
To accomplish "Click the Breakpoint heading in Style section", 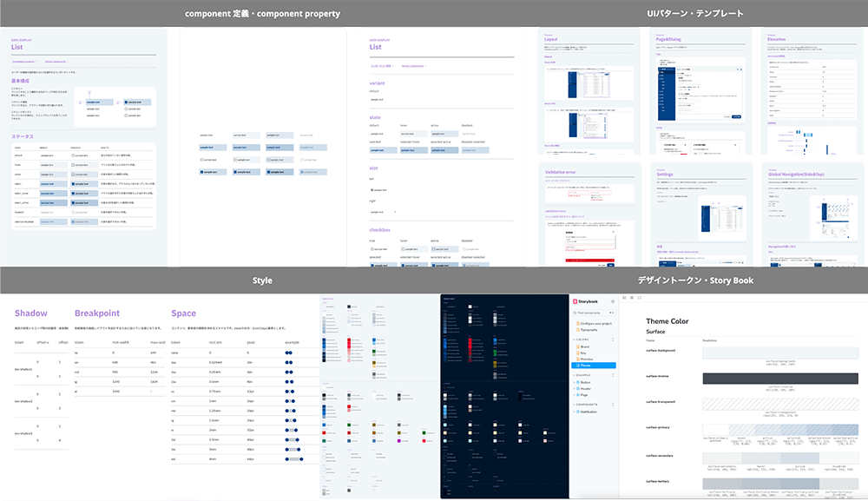I will click(x=97, y=313).
